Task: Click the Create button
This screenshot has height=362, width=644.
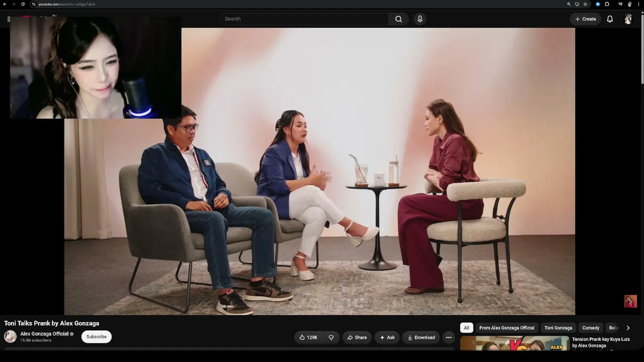Action: click(586, 19)
